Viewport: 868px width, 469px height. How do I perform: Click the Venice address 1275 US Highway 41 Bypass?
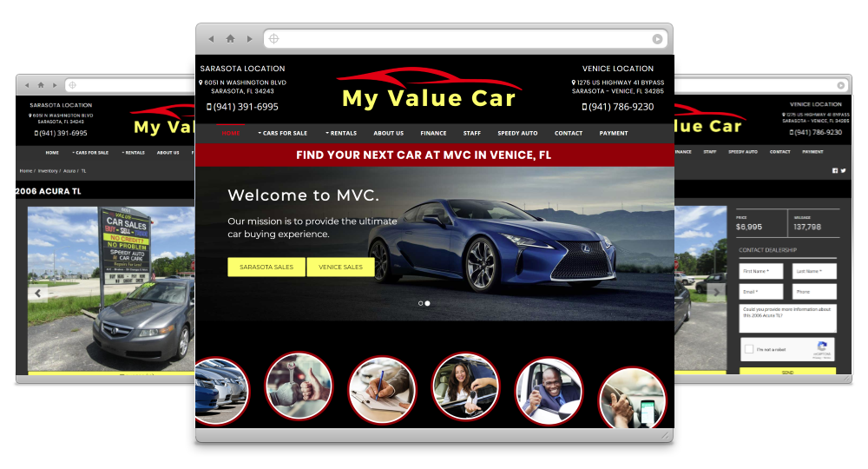[x=618, y=87]
